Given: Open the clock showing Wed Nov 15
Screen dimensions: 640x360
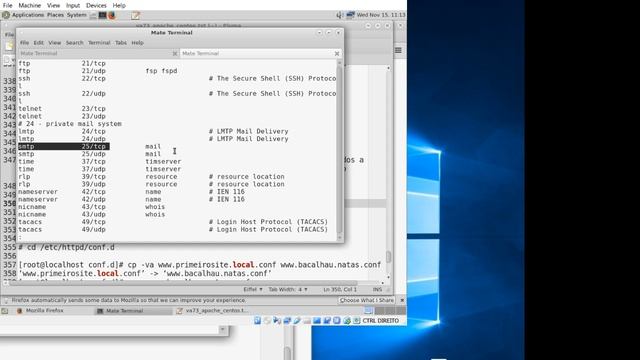Looking at the screenshot, I should [x=381, y=15].
